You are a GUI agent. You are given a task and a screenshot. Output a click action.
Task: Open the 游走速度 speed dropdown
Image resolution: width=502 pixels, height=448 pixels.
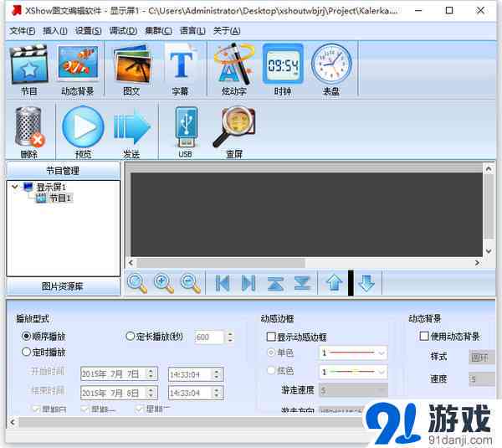coord(353,390)
